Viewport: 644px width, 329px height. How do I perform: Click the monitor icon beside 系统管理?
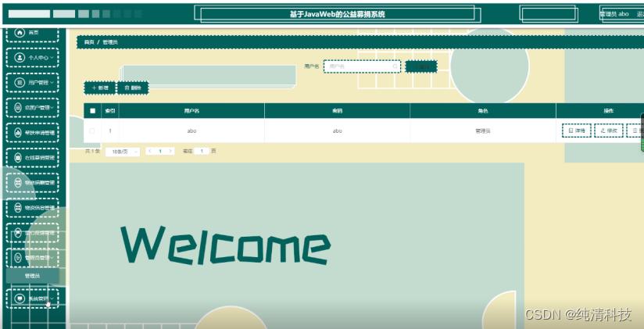20,299
